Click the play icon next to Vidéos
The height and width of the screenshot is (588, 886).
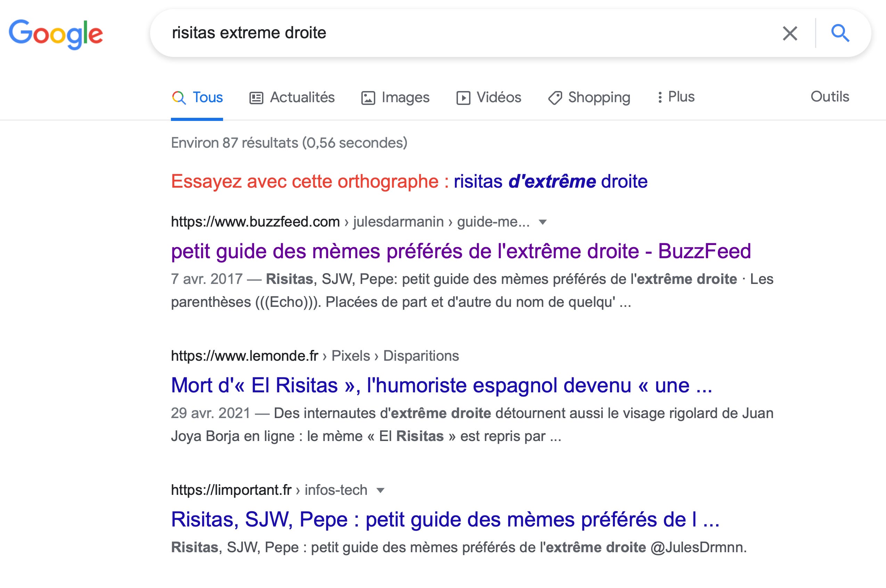pos(463,98)
